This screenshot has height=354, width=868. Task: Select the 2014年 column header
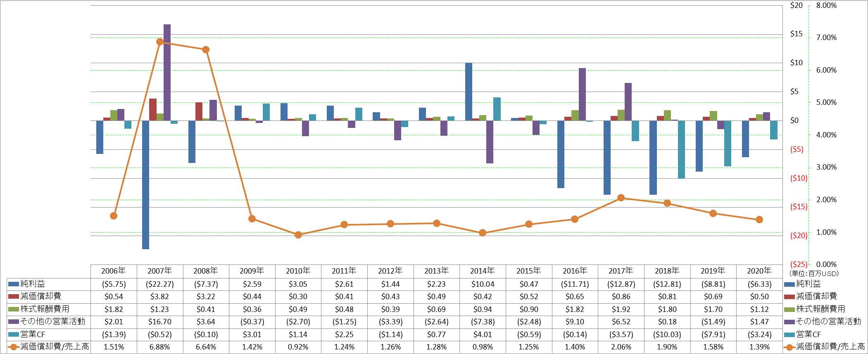click(483, 271)
